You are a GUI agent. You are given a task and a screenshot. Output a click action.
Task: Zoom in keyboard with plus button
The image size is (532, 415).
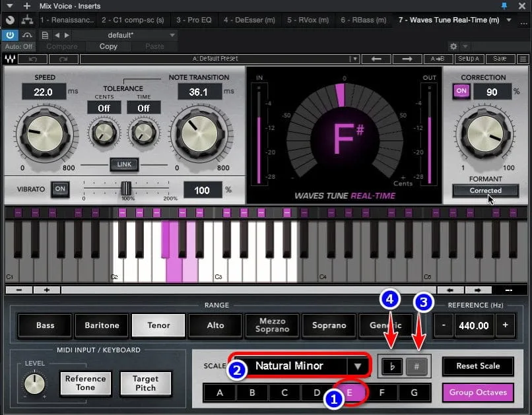pyautogui.click(x=47, y=290)
